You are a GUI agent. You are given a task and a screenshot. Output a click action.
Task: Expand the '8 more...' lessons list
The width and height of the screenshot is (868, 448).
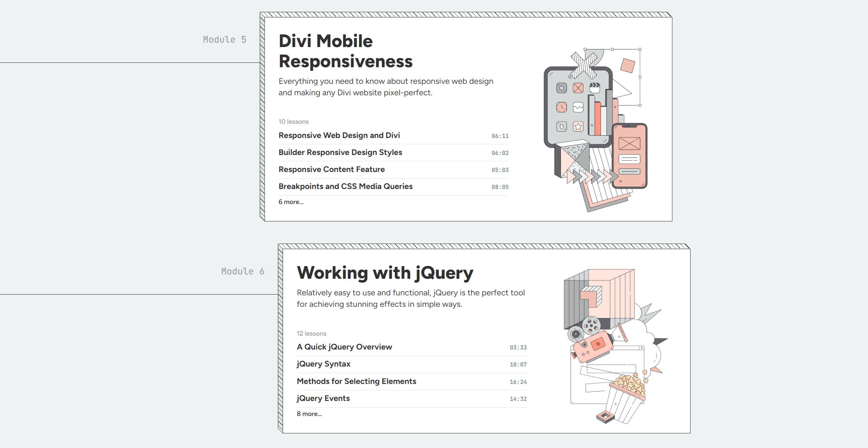click(x=309, y=414)
